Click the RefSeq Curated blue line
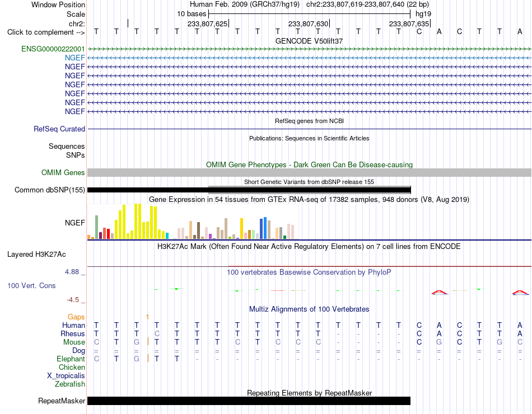This screenshot has height=414, width=532. coord(309,129)
